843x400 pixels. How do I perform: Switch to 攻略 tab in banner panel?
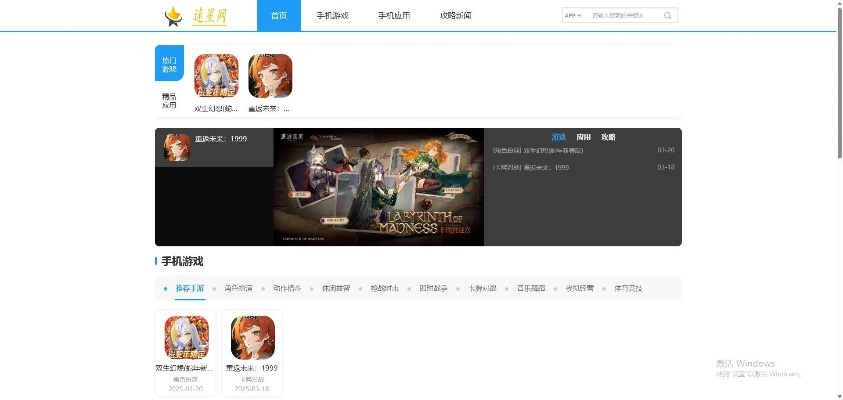pos(608,137)
